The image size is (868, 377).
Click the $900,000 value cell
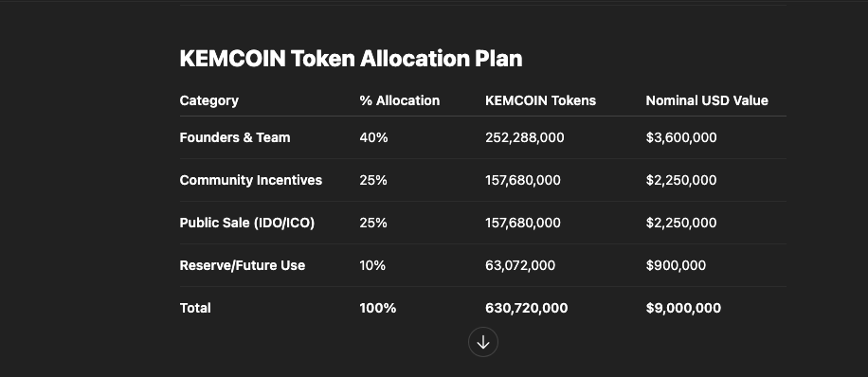(676, 265)
